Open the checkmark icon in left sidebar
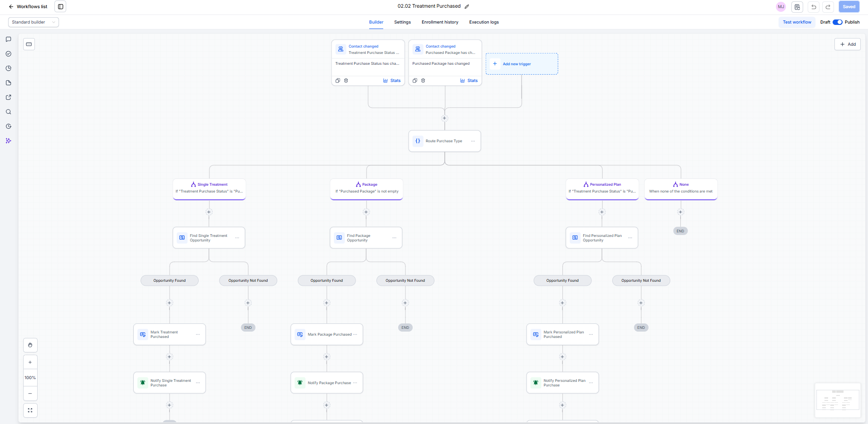 tap(8, 54)
